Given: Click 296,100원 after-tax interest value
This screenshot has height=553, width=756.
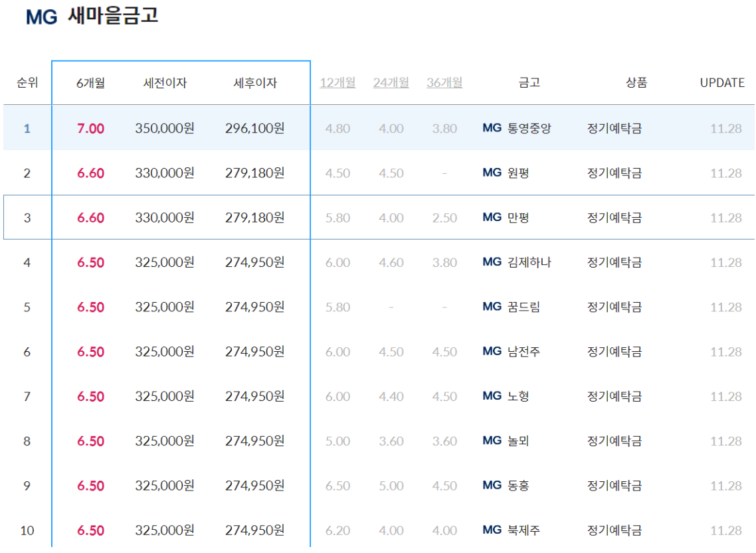Looking at the screenshot, I should (x=255, y=128).
